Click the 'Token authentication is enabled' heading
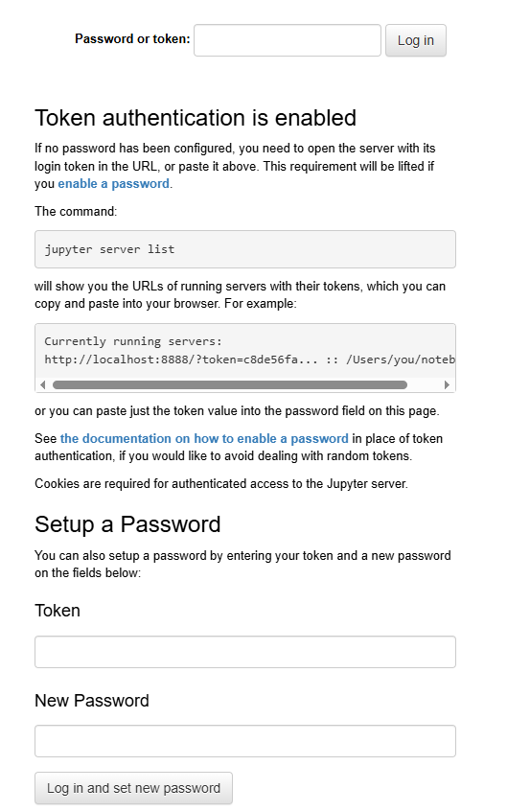Screen dimensions: 507x812 tap(196, 118)
